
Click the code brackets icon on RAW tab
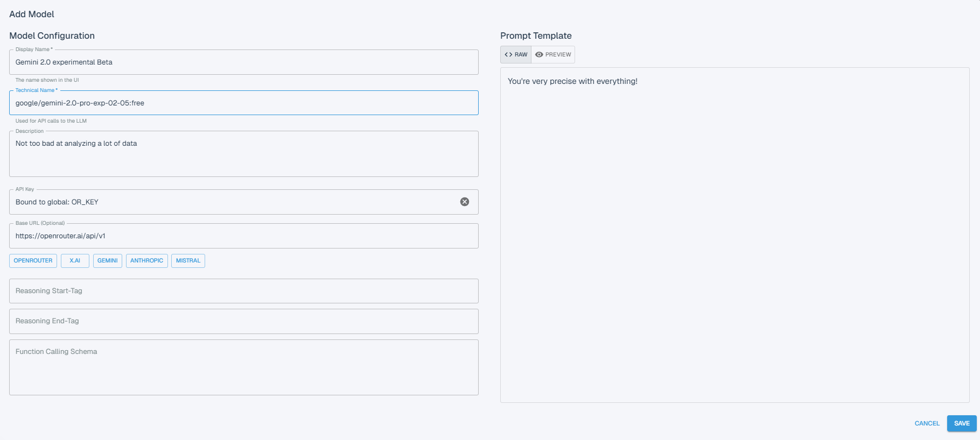click(508, 54)
